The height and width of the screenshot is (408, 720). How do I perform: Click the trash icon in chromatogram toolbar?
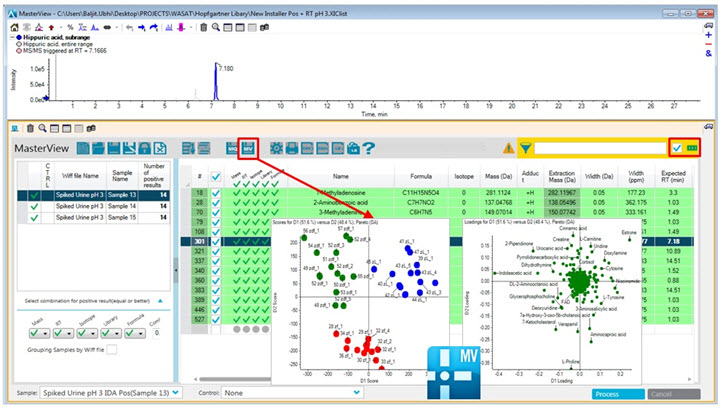(203, 27)
